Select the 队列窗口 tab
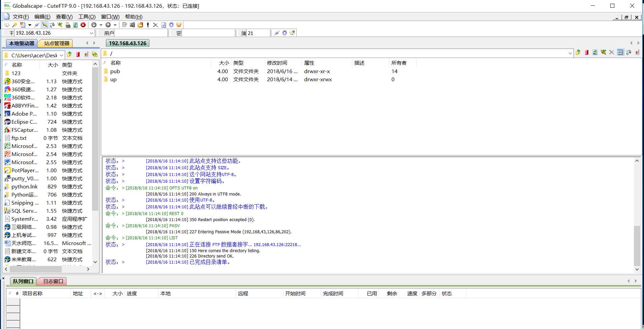Viewport: 644px width, 329px height. click(23, 281)
